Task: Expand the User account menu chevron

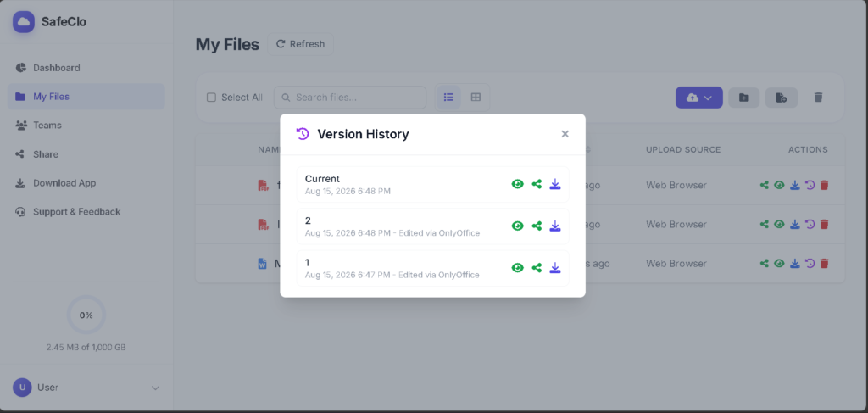Action: tap(156, 388)
